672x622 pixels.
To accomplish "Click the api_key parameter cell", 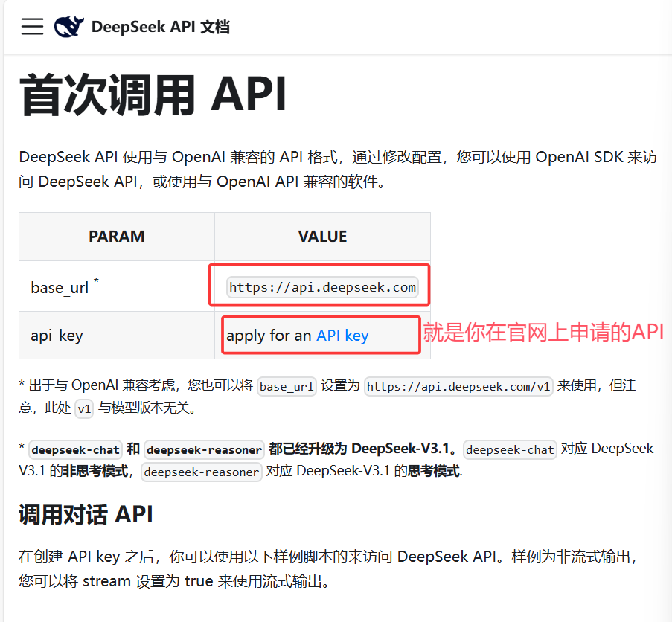I will [117, 336].
